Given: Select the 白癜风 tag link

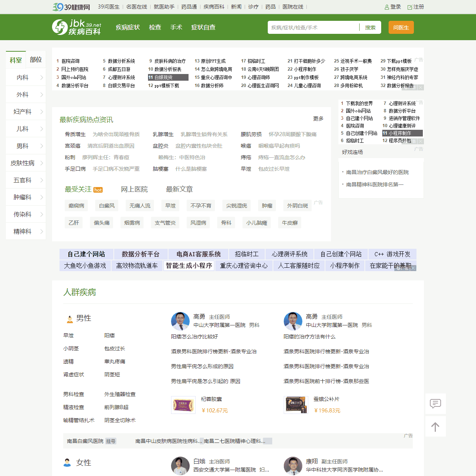Looking at the screenshot, I should [x=107, y=205].
